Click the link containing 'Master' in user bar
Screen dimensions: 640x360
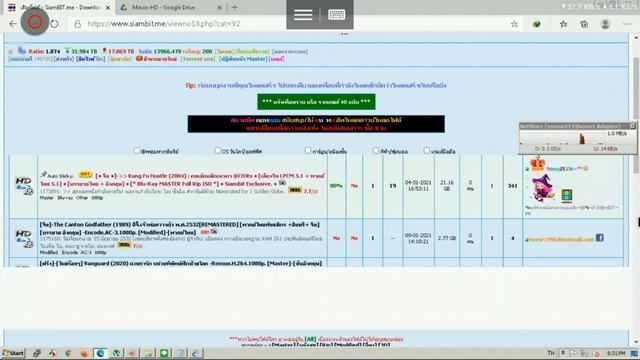click(x=242, y=59)
